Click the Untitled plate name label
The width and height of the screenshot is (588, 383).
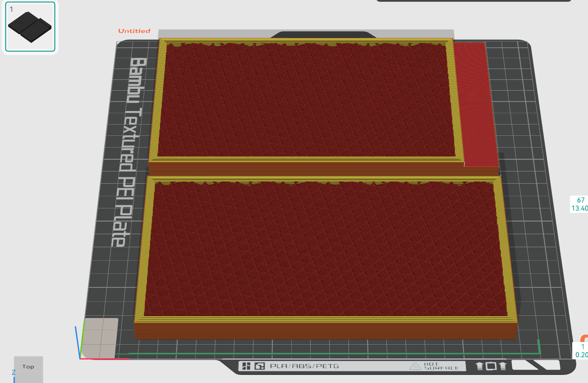pos(134,31)
